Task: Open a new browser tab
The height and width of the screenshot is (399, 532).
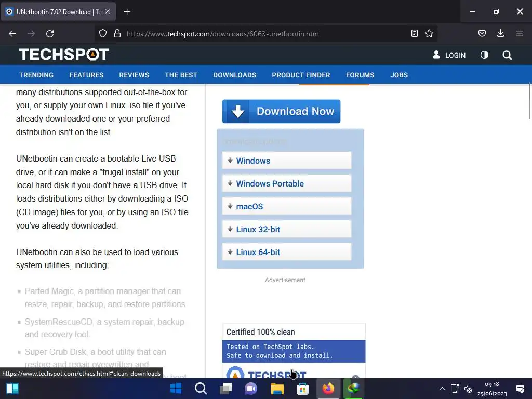Action: 127,12
